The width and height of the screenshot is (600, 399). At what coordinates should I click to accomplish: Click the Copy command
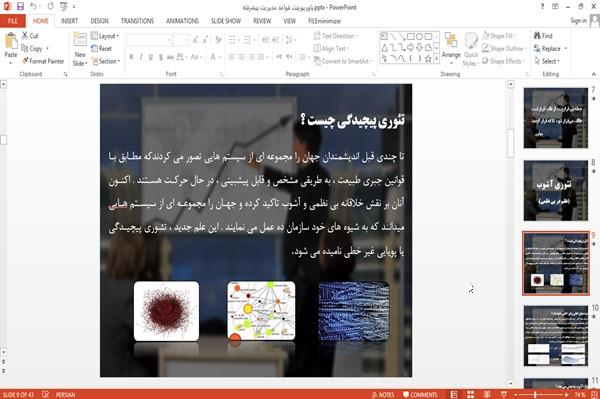pos(31,49)
